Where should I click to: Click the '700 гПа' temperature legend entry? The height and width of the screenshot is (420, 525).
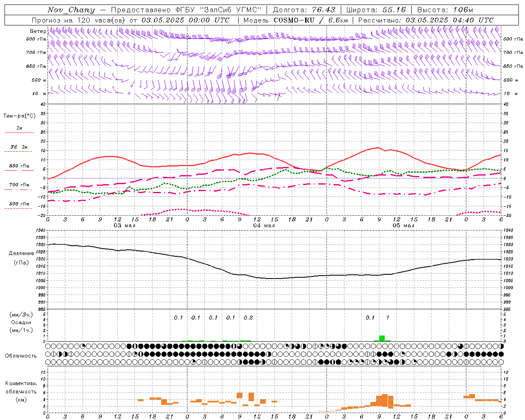point(19,185)
